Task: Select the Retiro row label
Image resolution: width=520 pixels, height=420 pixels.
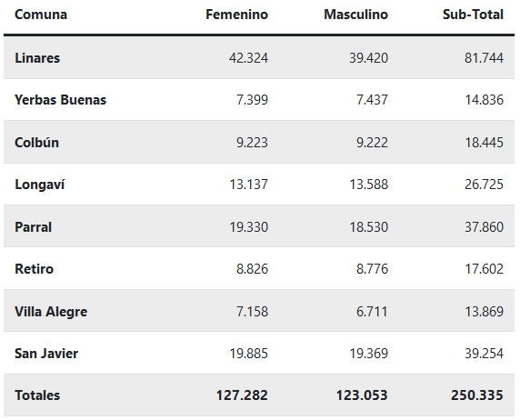Action: [35, 269]
